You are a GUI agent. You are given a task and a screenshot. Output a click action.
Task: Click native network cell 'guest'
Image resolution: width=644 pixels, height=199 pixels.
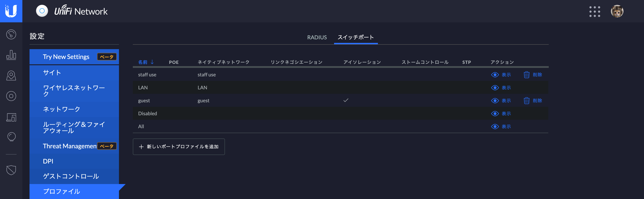click(x=203, y=101)
